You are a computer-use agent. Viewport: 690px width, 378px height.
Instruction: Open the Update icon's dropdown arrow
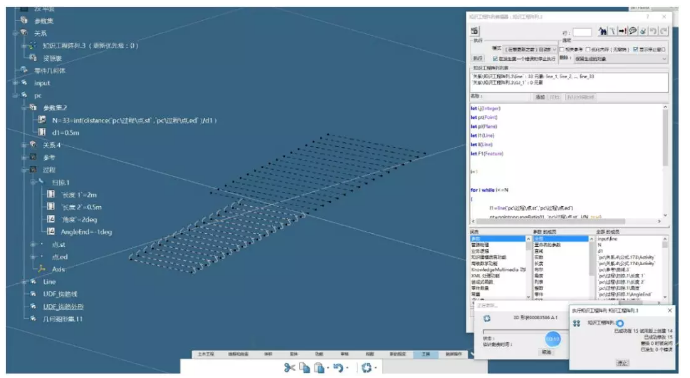[375, 368]
